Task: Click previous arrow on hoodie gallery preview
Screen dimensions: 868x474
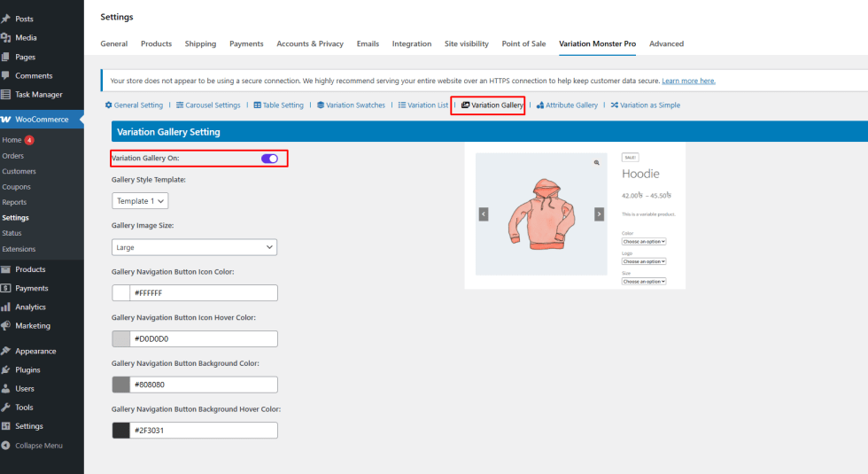Action: 484,214
